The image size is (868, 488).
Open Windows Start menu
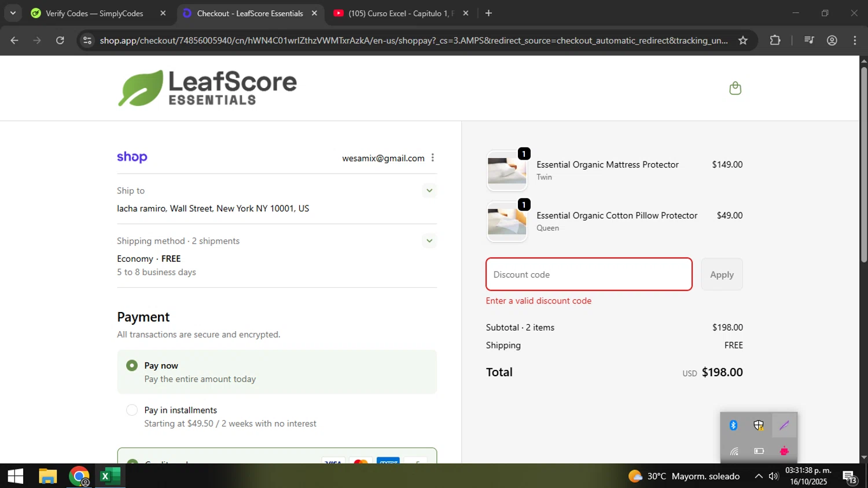[x=15, y=476]
